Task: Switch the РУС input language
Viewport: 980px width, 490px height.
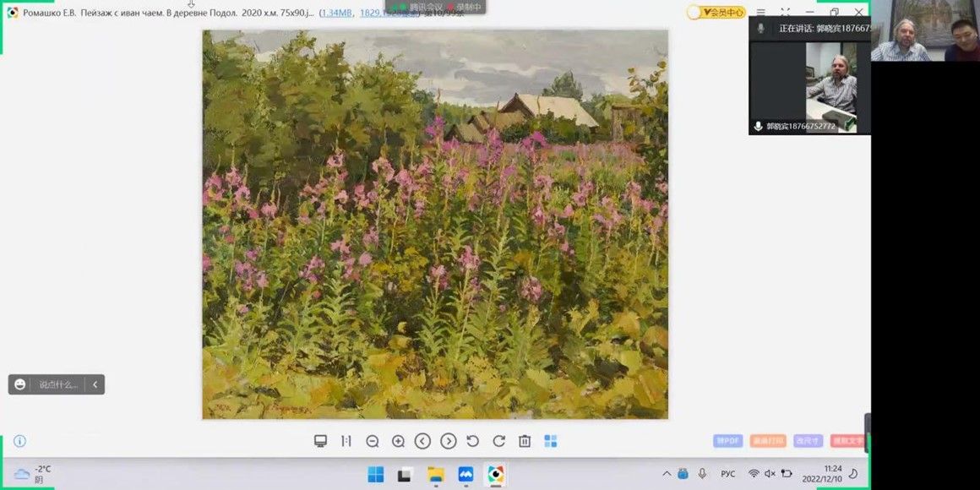Action: pos(727,474)
